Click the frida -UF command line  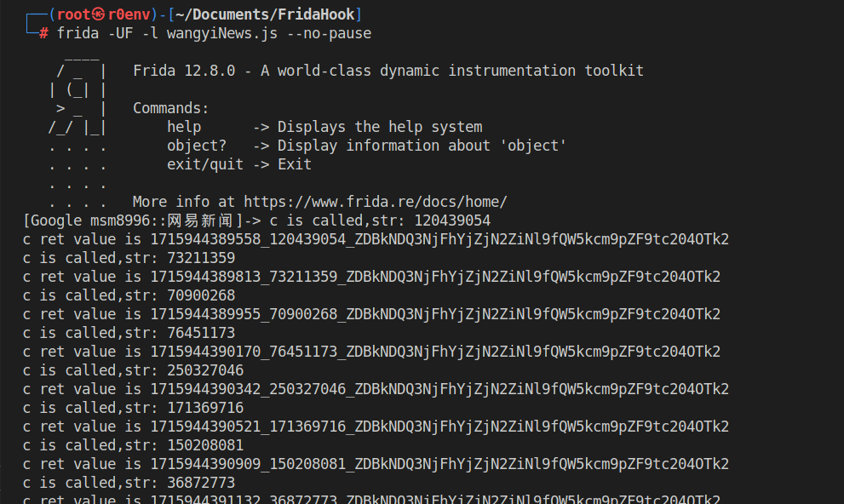pos(215,33)
